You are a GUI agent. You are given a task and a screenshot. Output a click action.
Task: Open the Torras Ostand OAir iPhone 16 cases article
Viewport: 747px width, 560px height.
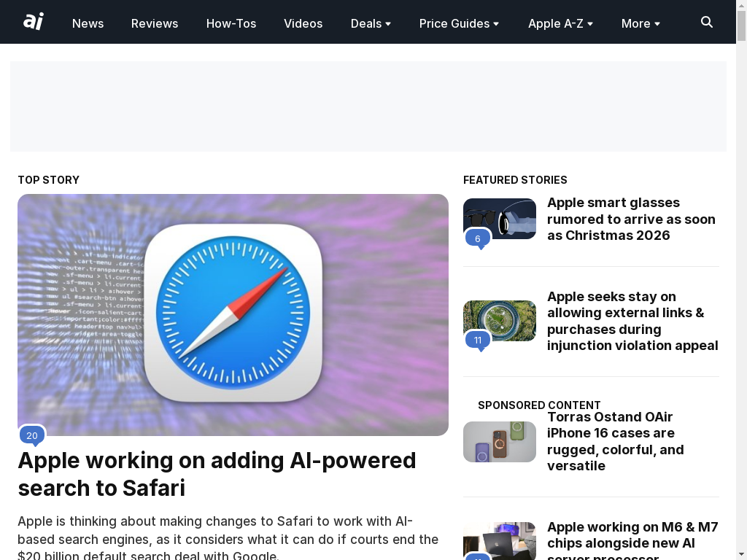coord(616,441)
